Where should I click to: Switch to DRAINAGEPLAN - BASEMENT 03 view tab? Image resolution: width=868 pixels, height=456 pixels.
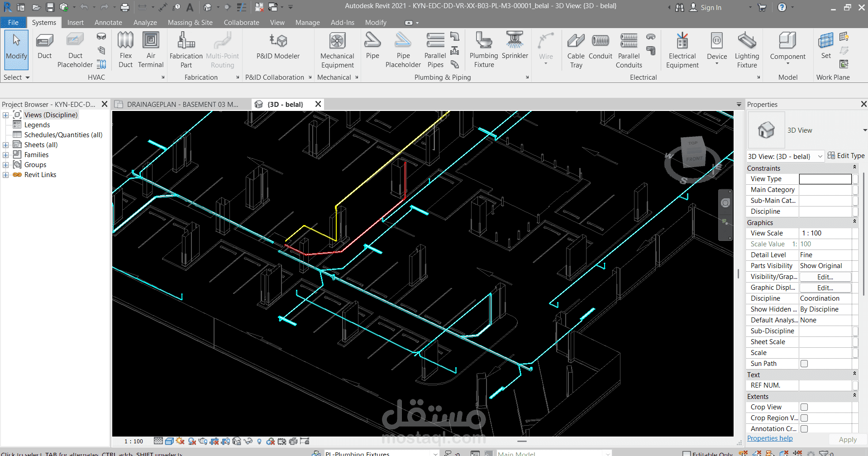(182, 105)
